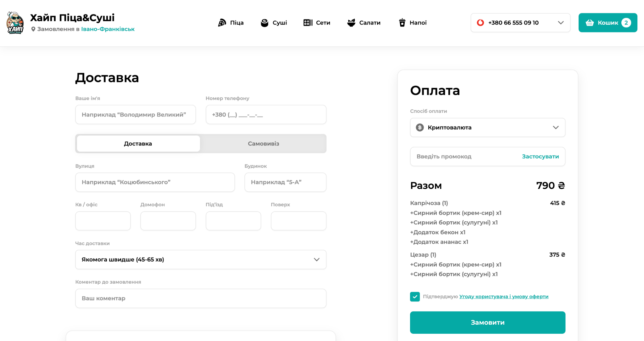The width and height of the screenshot is (644, 341).
Task: Select the Доставка delivery option
Action: 138,144
